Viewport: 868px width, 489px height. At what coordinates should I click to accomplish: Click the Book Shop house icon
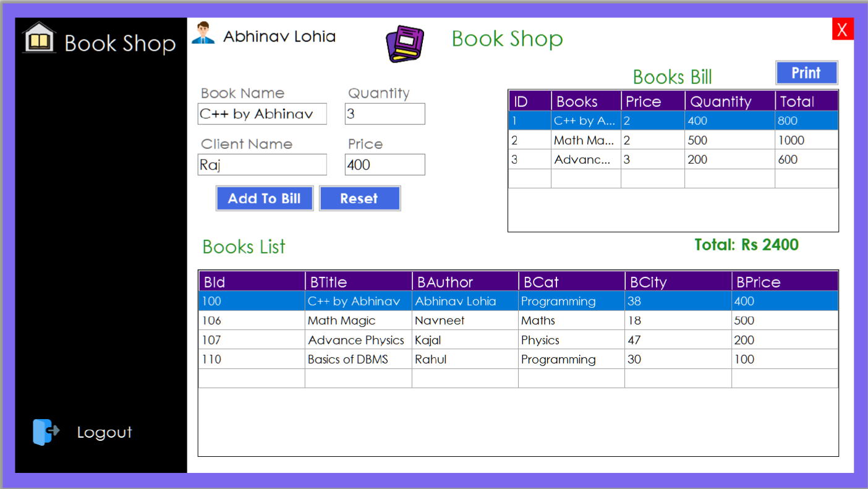40,37
